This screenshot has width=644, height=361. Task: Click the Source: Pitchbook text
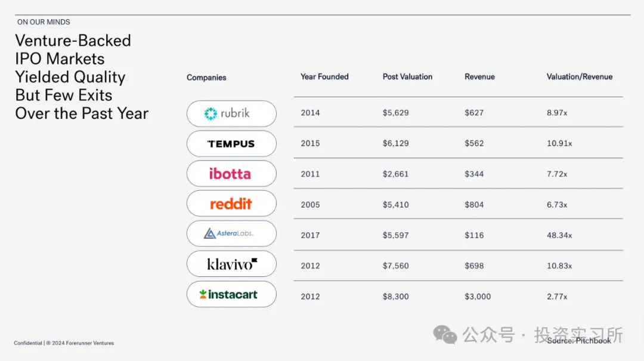[578, 341]
